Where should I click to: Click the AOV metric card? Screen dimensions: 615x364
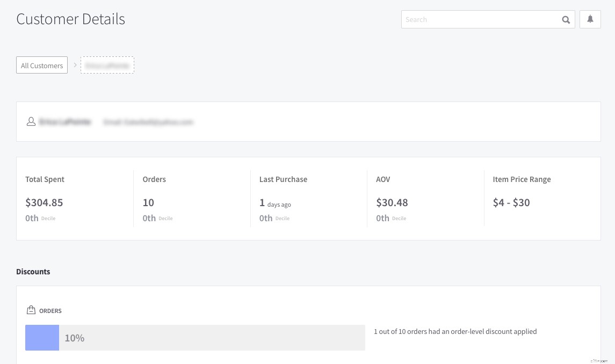tap(425, 198)
